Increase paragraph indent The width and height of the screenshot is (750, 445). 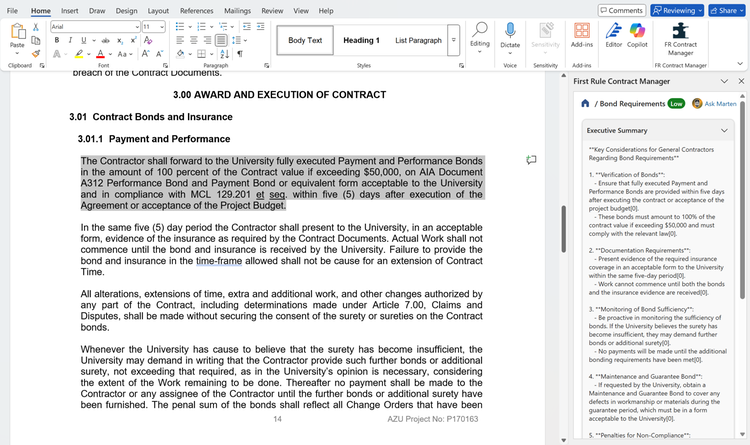pos(260,27)
